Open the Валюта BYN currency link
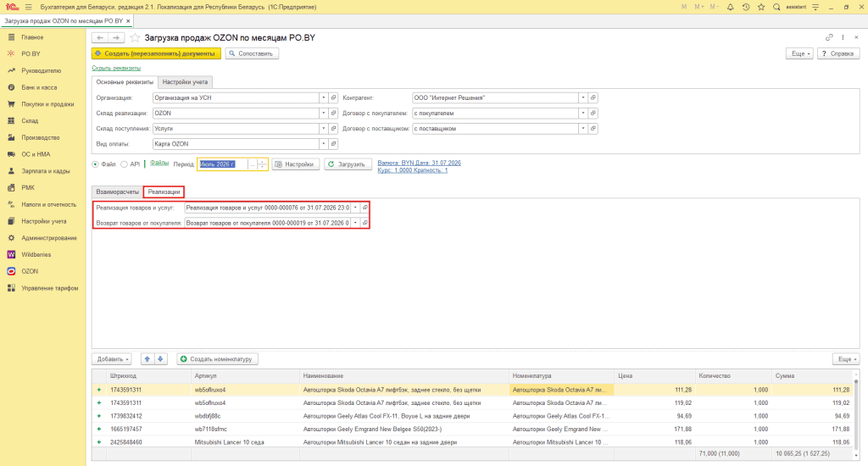Viewport: 868px width, 466px height. click(419, 164)
